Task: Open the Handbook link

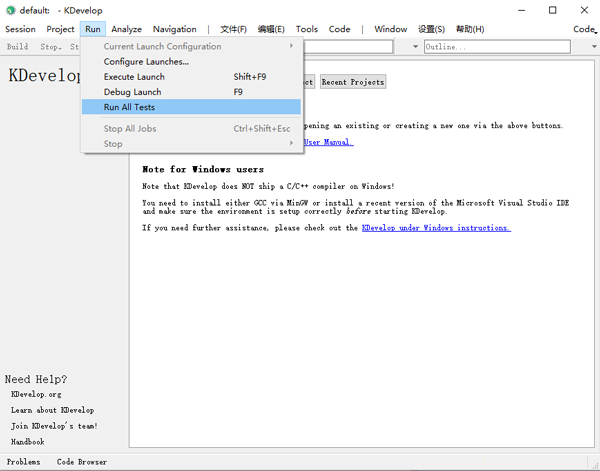Action: coord(28,442)
